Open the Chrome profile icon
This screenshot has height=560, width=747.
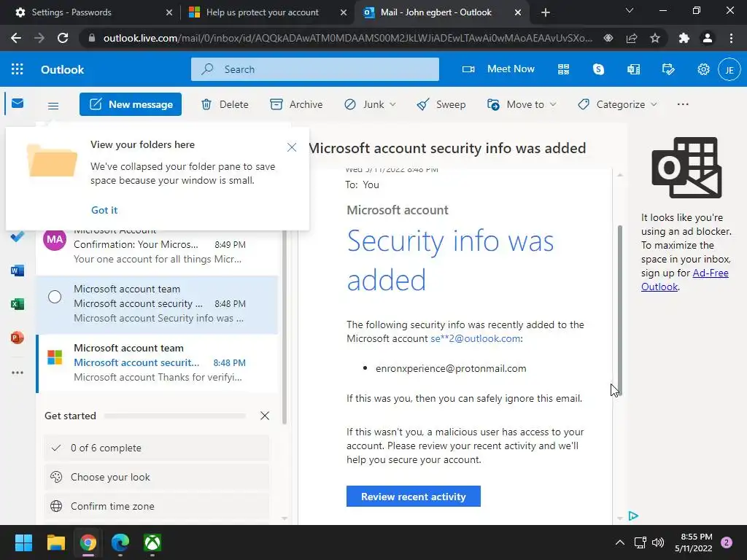click(708, 38)
